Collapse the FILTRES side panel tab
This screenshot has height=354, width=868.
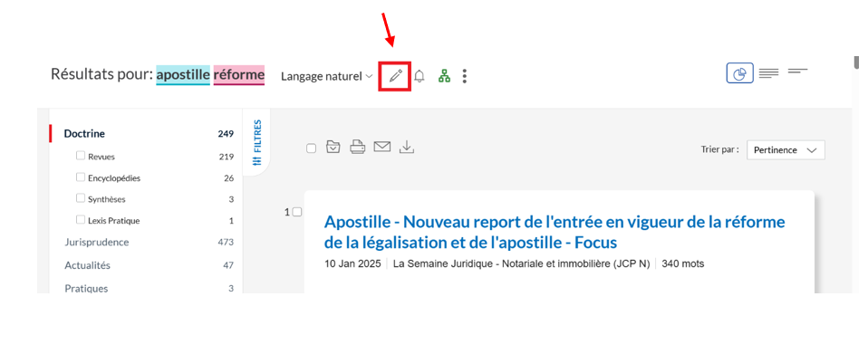point(256,142)
